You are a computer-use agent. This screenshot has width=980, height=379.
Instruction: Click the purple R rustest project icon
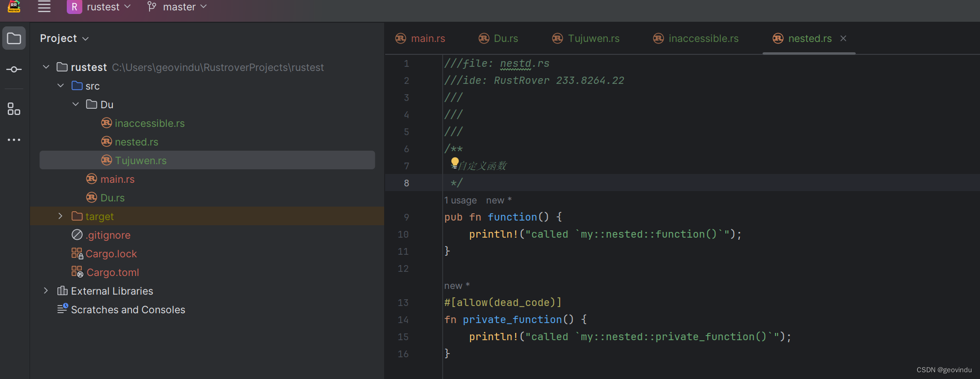coord(75,7)
